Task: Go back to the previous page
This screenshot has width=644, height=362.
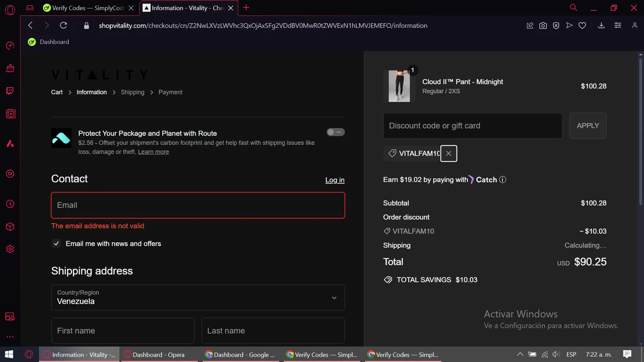Action: tap(30, 25)
